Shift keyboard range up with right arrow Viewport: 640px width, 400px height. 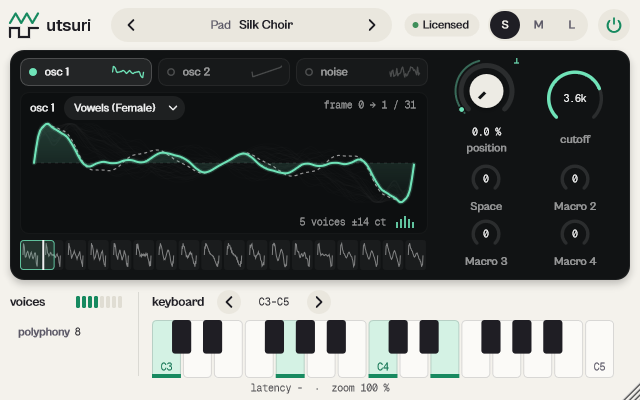coord(318,302)
